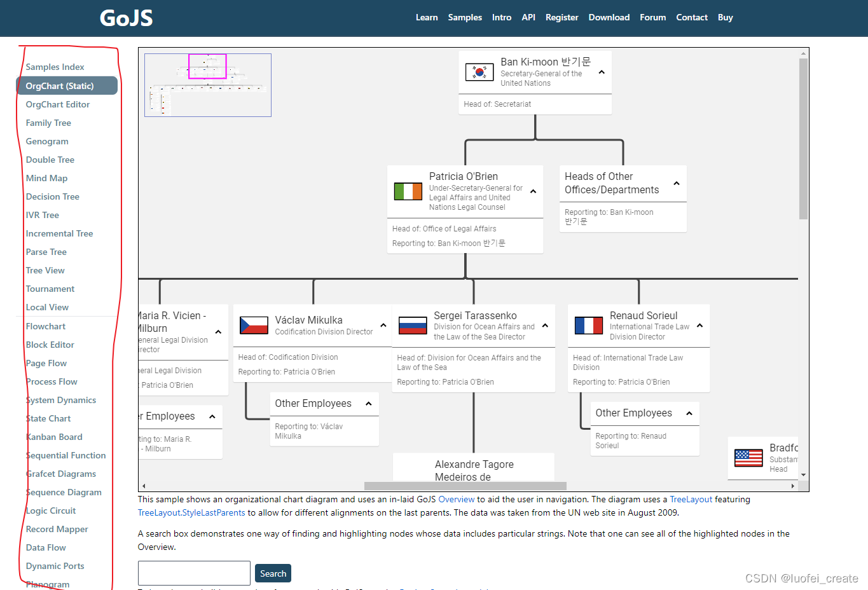Collapse the Ban Ki-moon node
Image resolution: width=868 pixels, height=590 pixels.
pos(602,72)
